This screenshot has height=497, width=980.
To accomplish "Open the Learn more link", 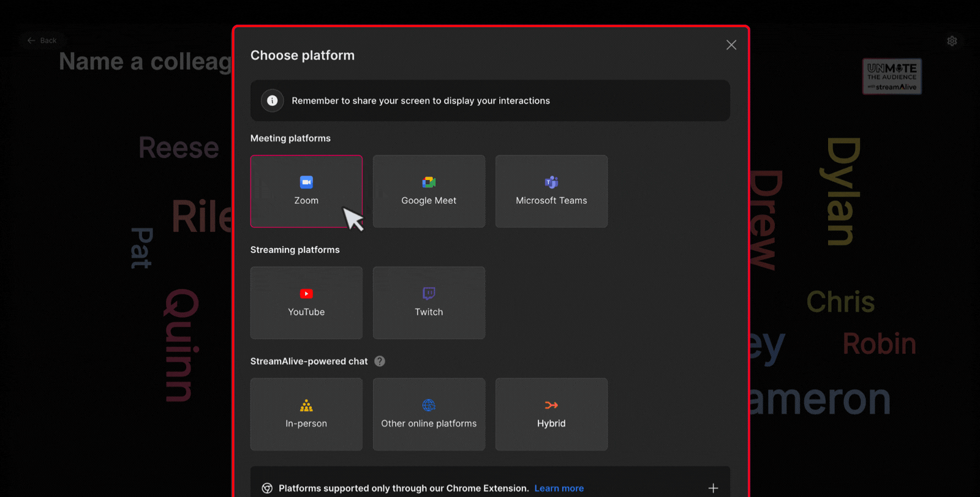I will [559, 488].
